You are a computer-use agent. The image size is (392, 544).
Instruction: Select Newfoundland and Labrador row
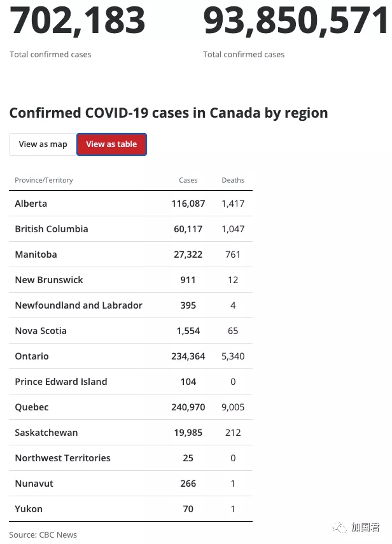click(131, 305)
